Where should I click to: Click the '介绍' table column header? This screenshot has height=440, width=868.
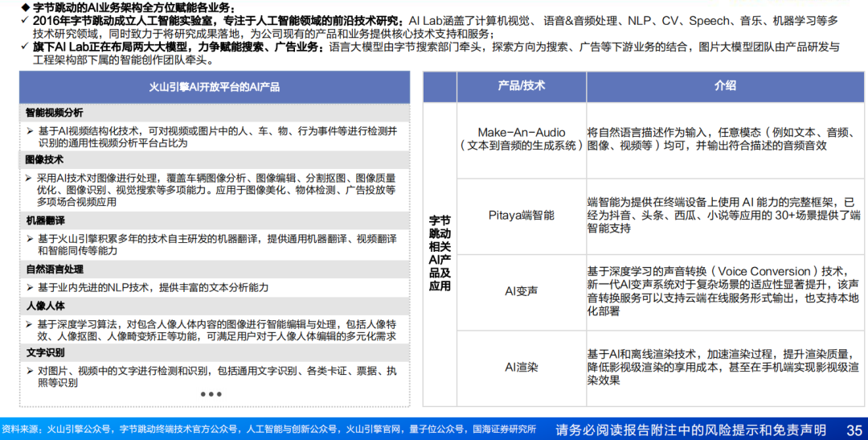click(725, 86)
